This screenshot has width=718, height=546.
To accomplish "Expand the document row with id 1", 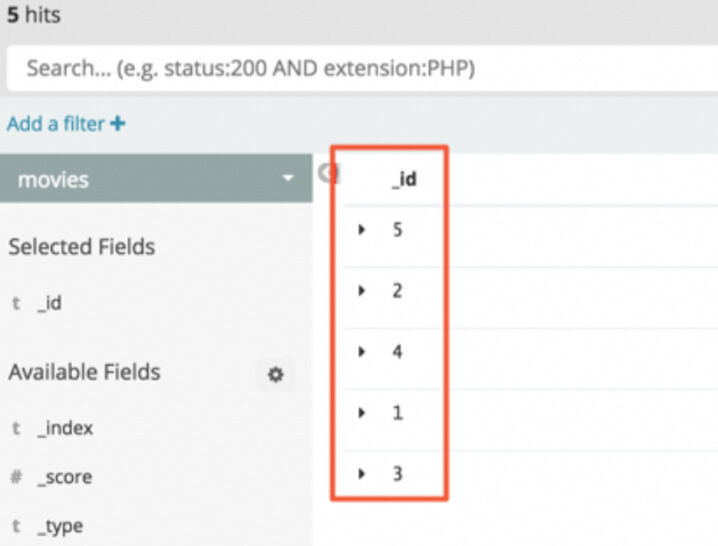I will click(362, 413).
